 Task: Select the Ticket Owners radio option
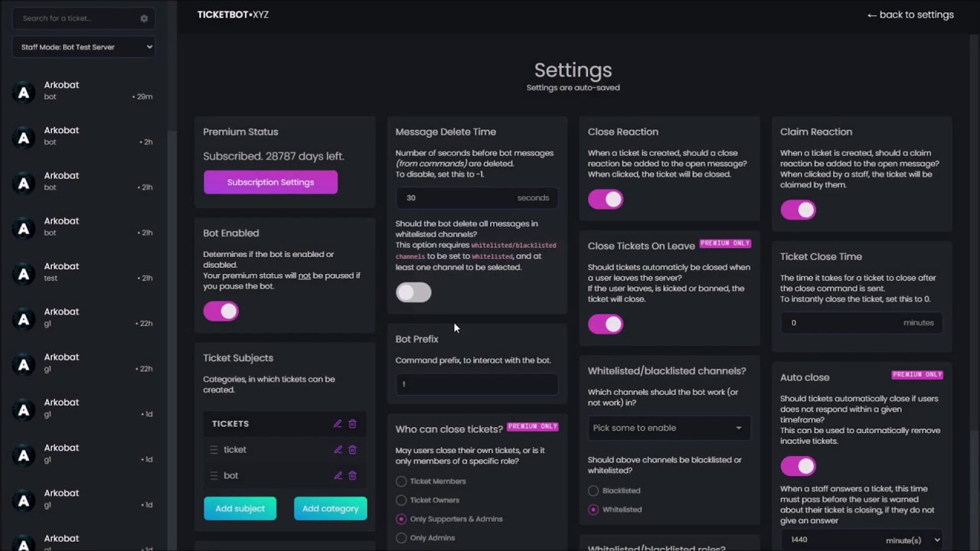[401, 500]
